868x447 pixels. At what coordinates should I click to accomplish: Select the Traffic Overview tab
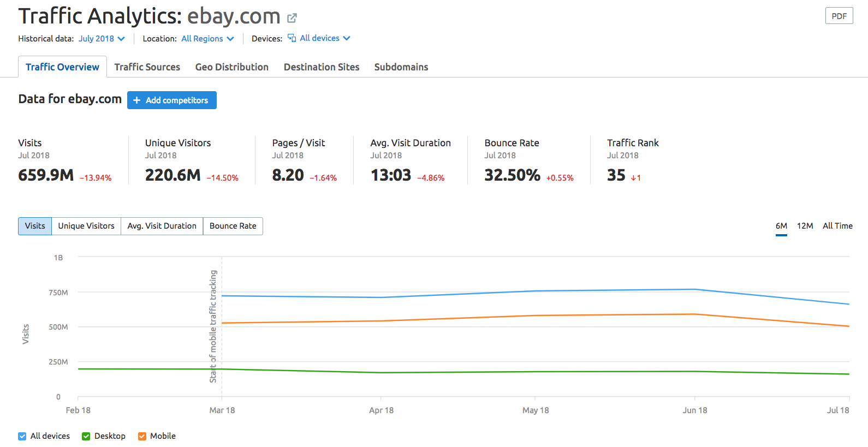pos(62,67)
